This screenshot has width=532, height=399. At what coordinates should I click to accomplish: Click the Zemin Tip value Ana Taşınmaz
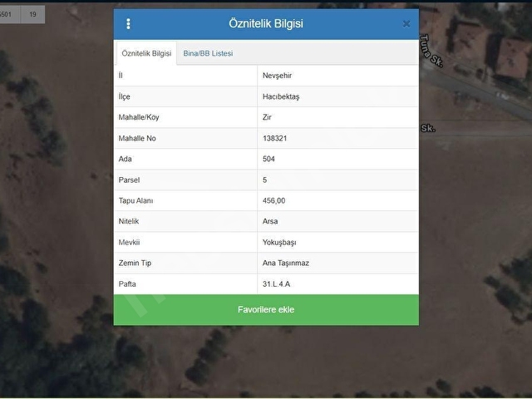tap(286, 263)
